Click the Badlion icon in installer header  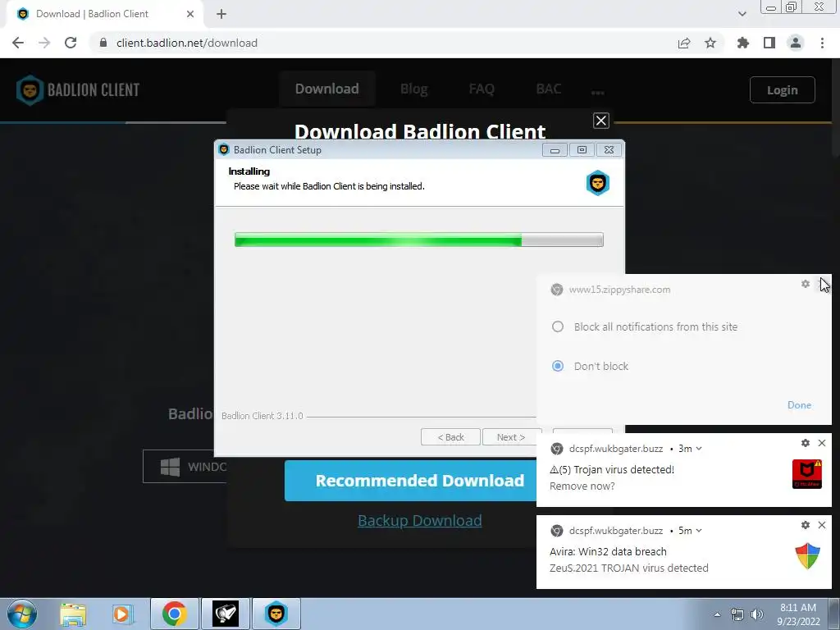tap(597, 183)
